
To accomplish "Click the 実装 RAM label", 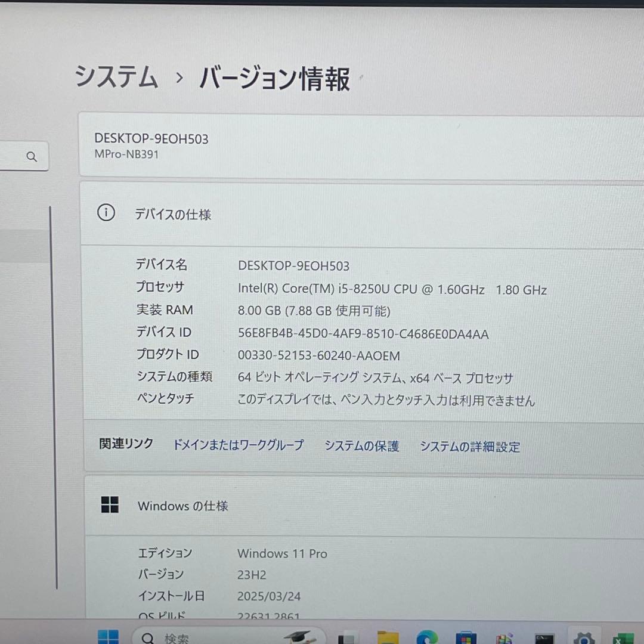I will [165, 309].
